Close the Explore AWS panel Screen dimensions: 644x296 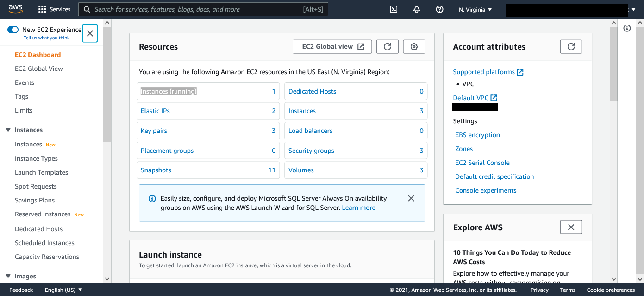tap(571, 227)
